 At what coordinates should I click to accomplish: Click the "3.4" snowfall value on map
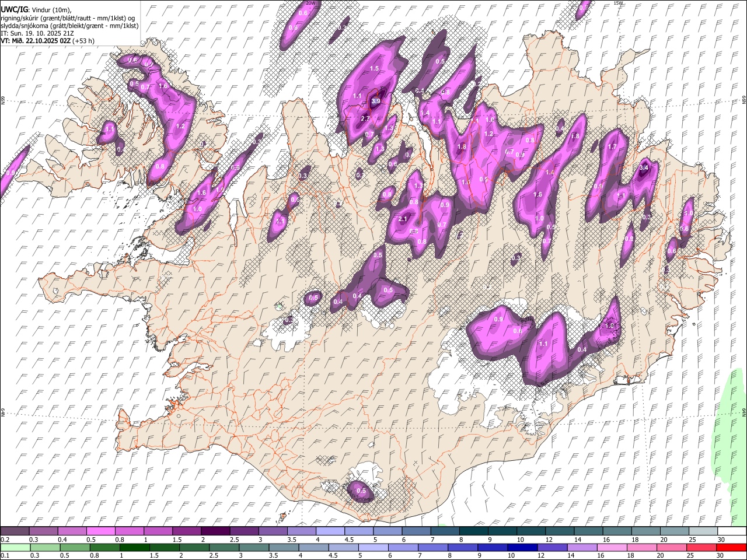[x=644, y=168]
